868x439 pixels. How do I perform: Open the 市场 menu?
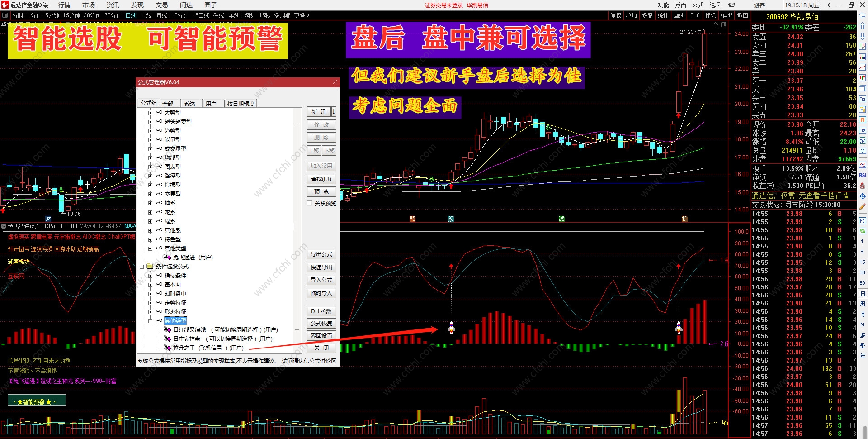[x=89, y=5]
